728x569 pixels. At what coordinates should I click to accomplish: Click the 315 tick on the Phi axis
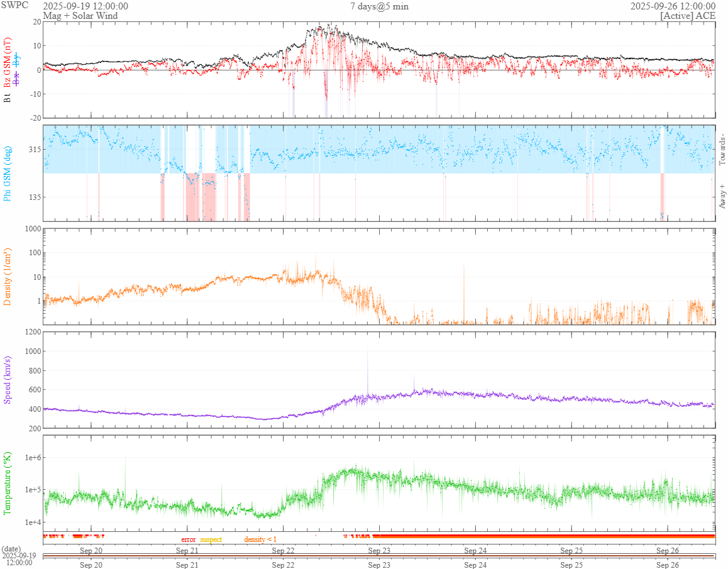[35, 149]
